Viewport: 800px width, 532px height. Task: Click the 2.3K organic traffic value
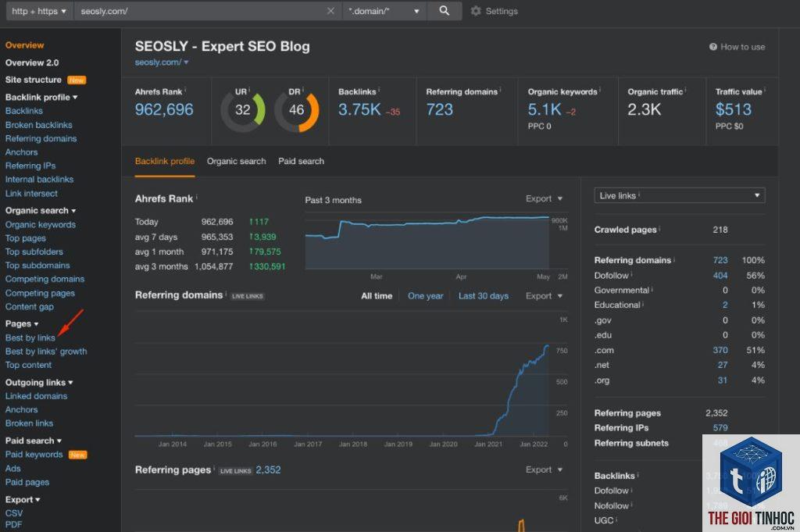pos(644,109)
